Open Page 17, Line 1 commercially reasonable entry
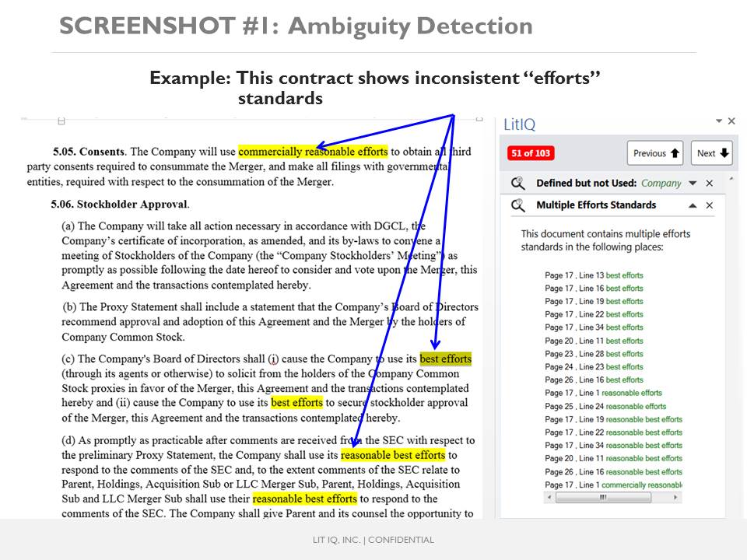The image size is (747, 560). pos(614,485)
